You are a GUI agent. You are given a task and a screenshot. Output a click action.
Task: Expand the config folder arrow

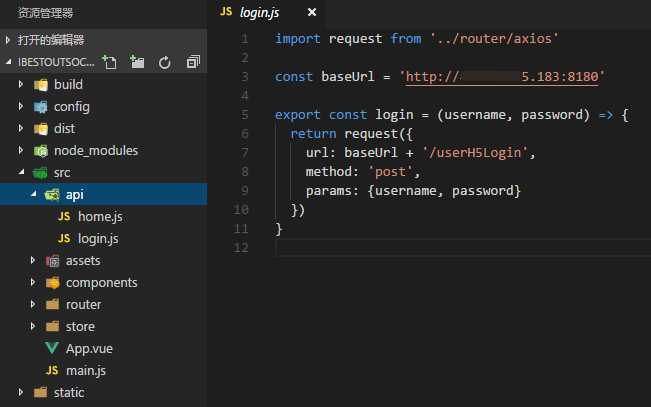click(20, 106)
